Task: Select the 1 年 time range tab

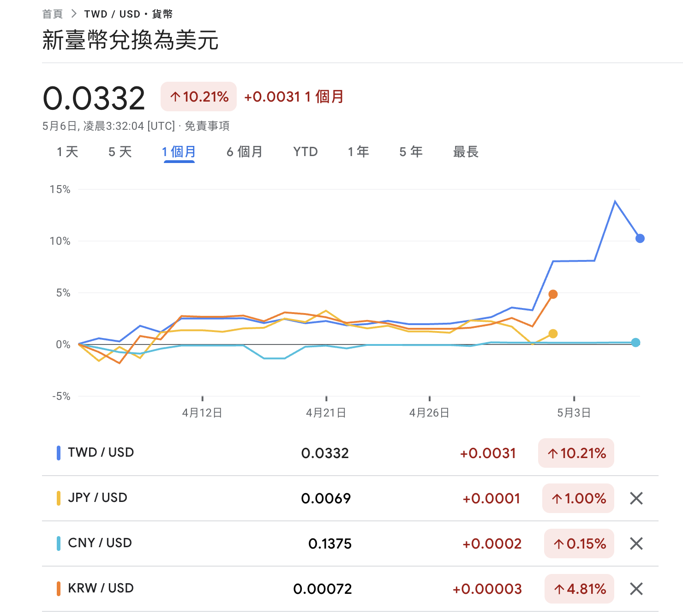Action: (x=358, y=151)
